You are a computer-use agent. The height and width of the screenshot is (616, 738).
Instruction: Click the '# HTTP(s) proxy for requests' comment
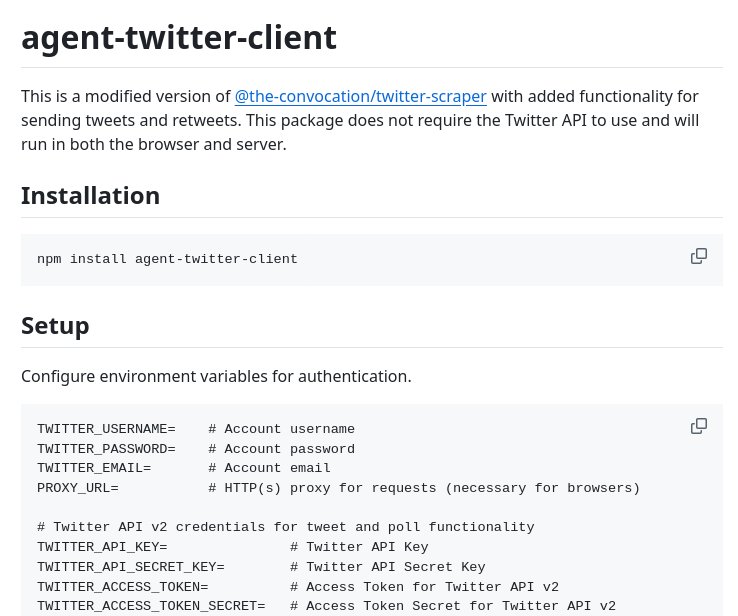[424, 488]
